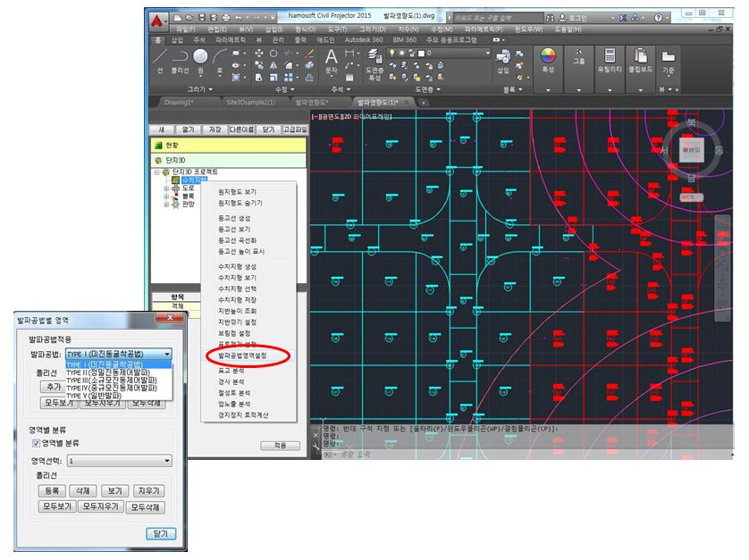Open the 영역선택 dropdown showing 1

click(x=120, y=461)
